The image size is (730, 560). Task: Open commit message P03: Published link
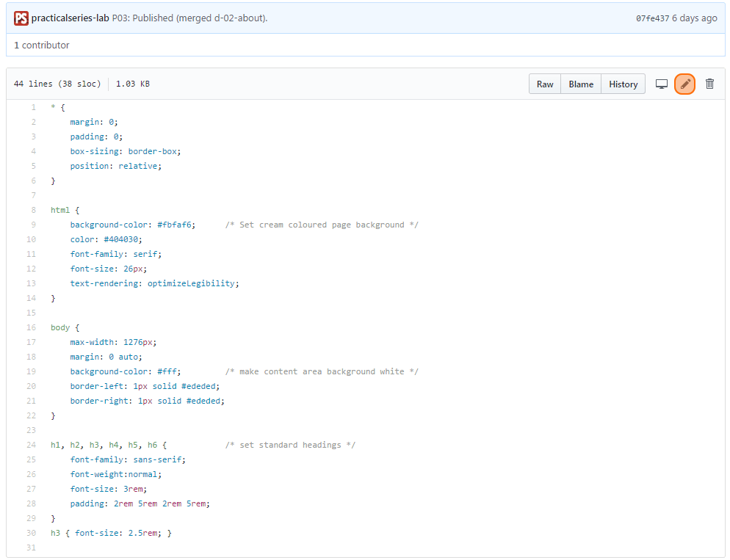pos(190,18)
